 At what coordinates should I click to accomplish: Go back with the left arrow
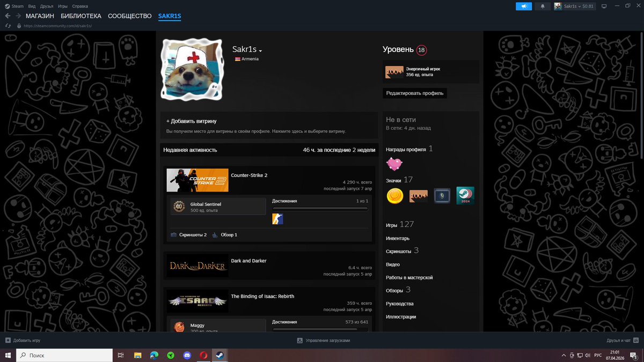(8, 16)
